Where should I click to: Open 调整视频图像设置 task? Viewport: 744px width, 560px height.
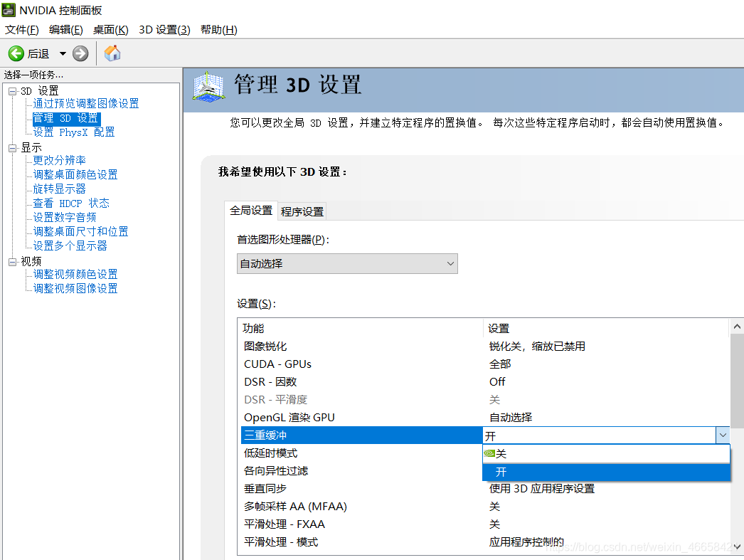(75, 289)
